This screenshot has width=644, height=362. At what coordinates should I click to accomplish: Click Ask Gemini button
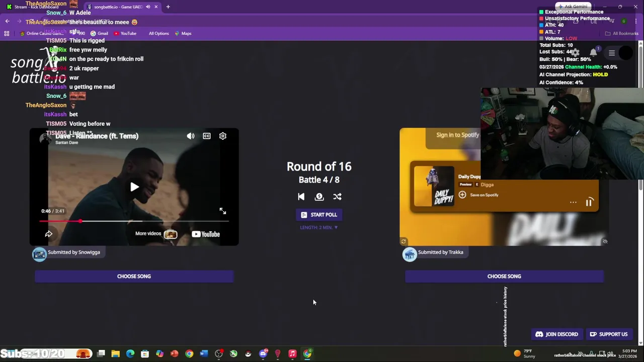coord(572,7)
